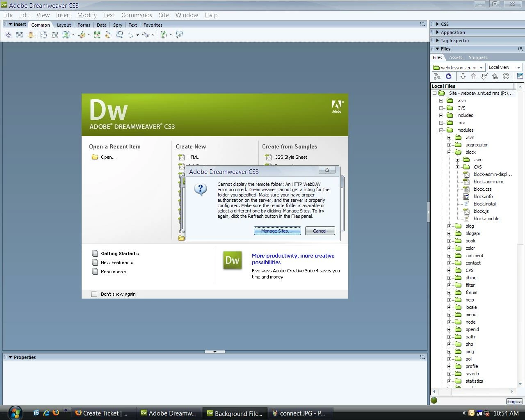The image size is (525, 420).
Task: Put files to remote server
Action: (x=474, y=76)
